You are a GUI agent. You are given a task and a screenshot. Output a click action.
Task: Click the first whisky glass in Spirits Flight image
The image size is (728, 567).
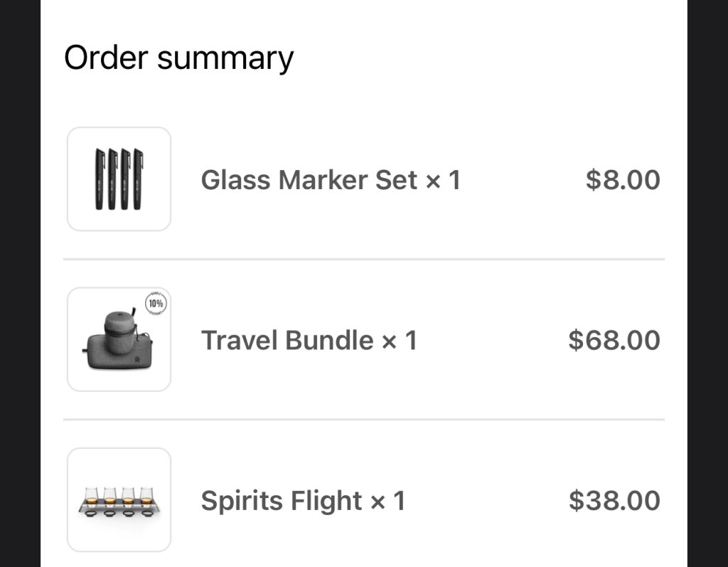pos(92,496)
